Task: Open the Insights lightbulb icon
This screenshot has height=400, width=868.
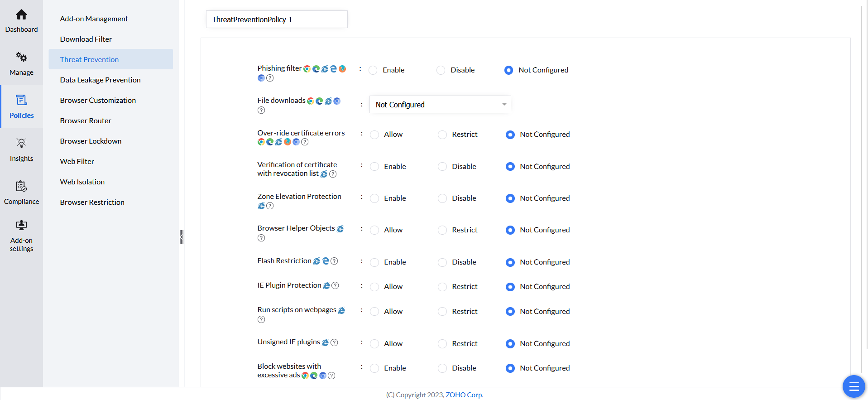Action: coord(21,143)
